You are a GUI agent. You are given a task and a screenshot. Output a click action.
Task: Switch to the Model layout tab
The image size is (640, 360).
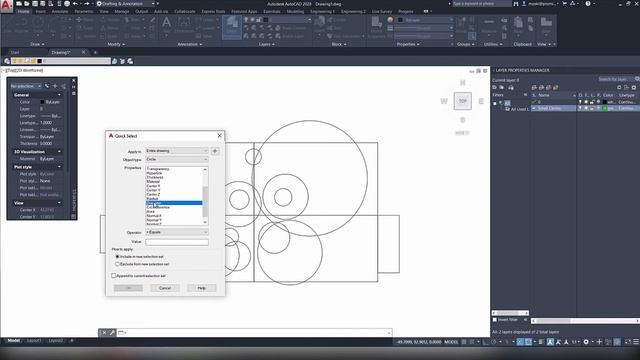point(13,340)
